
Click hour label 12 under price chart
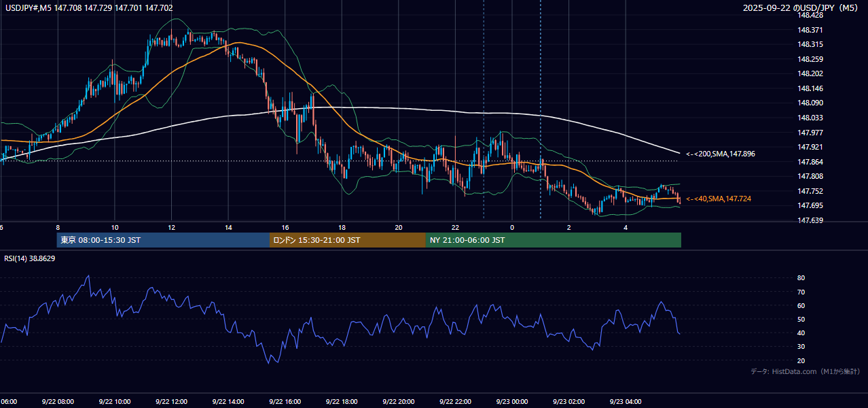pos(171,227)
